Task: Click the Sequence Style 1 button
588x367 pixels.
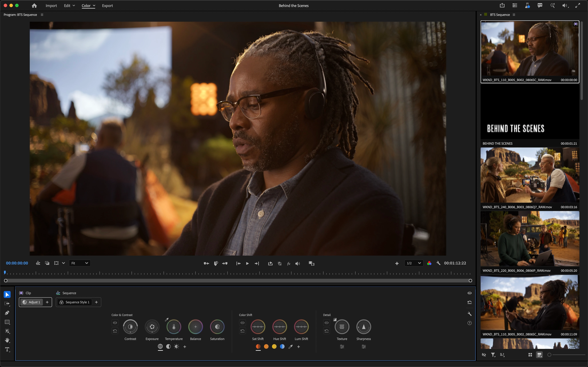Action: [x=75, y=302]
